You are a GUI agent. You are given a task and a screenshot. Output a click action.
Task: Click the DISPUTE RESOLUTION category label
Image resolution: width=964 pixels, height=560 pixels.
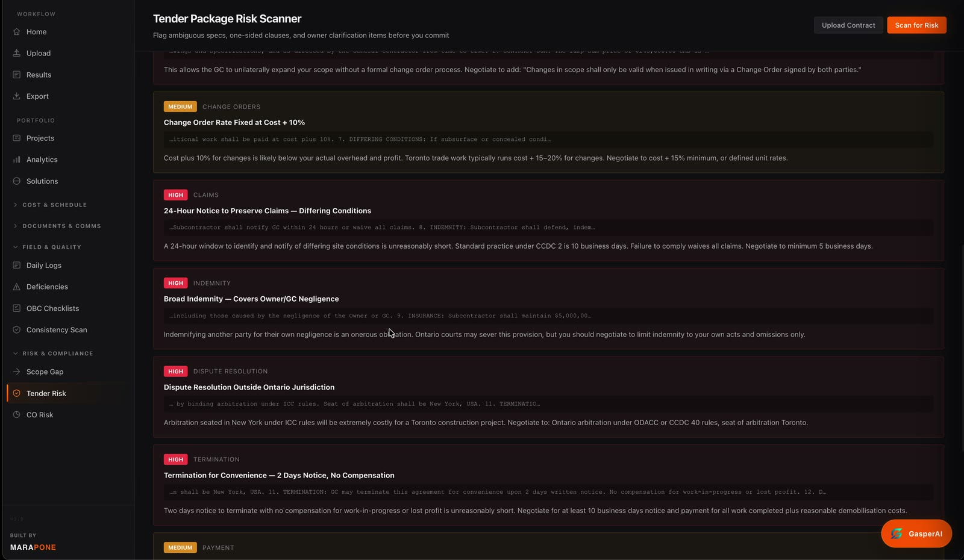(230, 372)
